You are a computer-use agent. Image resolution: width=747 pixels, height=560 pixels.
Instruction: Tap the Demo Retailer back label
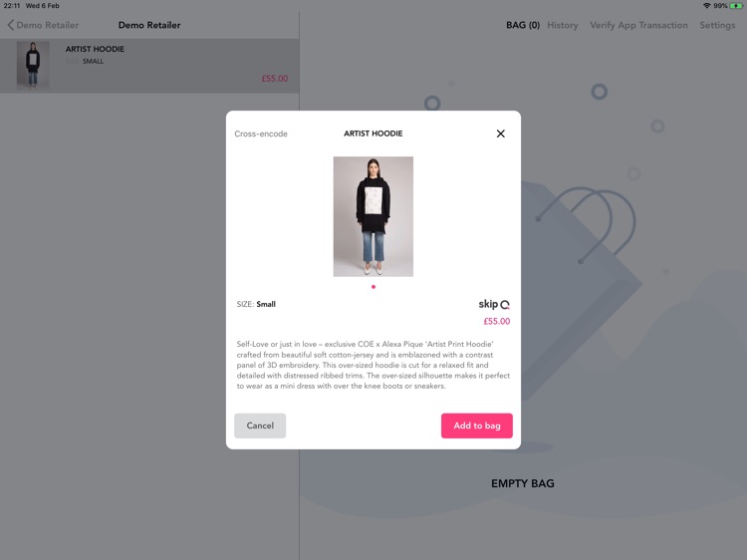[47, 25]
